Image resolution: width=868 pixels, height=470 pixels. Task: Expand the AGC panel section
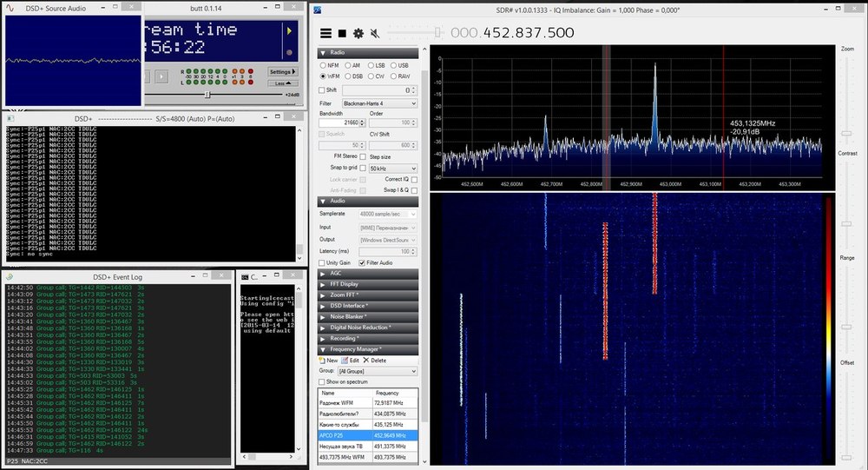(367, 274)
